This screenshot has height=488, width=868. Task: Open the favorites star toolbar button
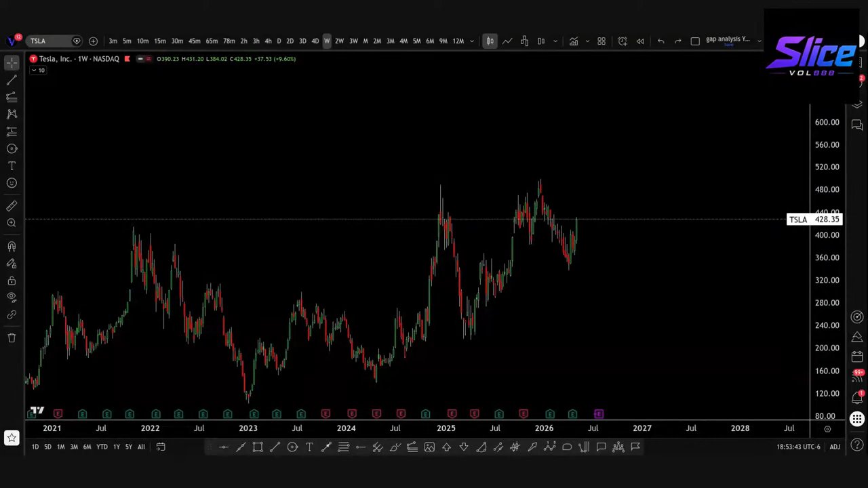[x=12, y=439]
